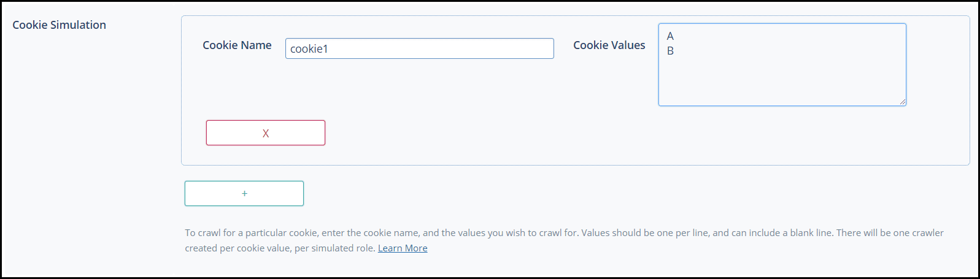980x279 pixels.
Task: Click the 'There will be one crawler' sentence
Action: 890,233
